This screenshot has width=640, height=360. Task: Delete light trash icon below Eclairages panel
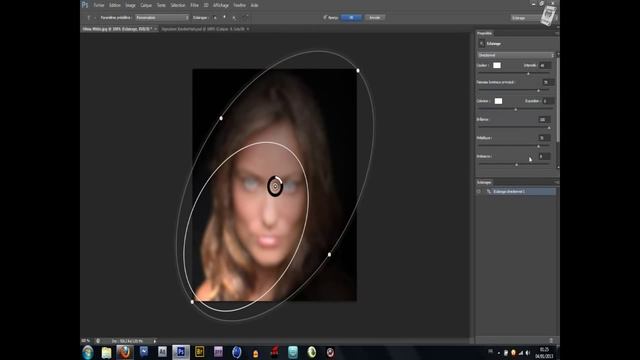551,340
